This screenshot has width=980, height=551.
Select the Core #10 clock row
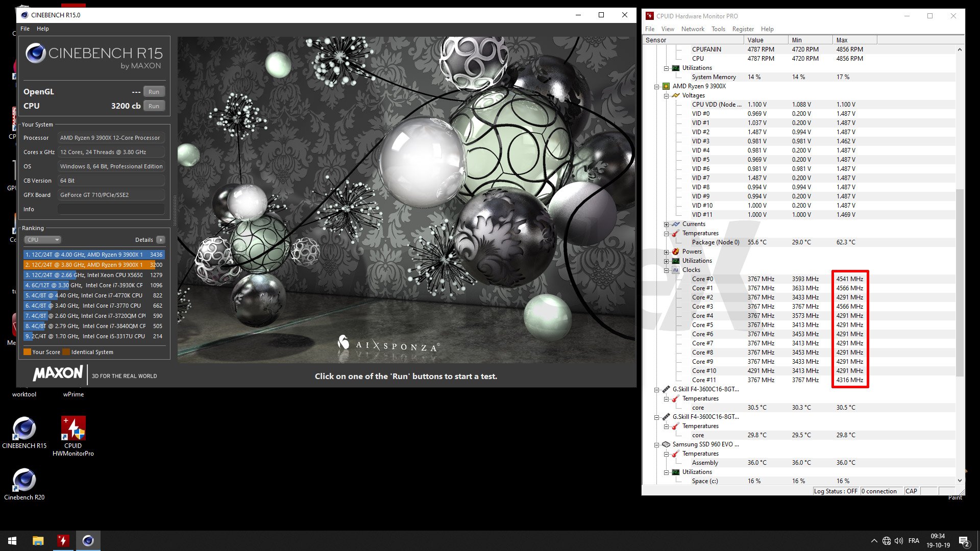(x=799, y=371)
